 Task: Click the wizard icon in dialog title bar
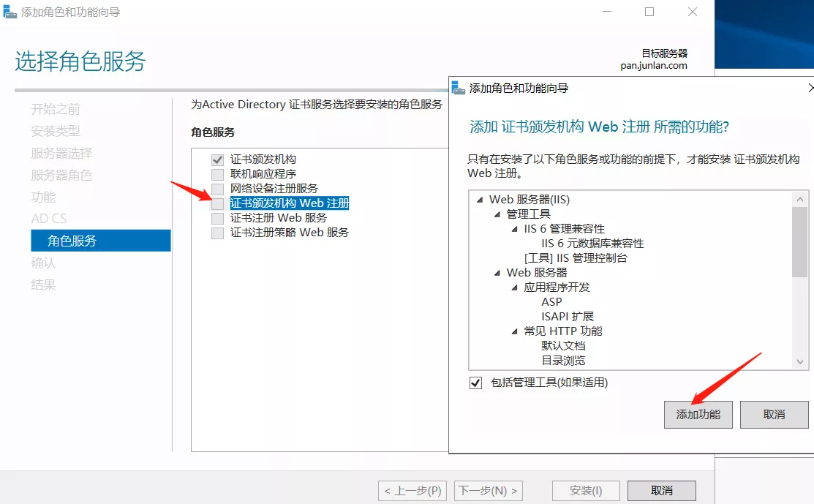[x=459, y=88]
